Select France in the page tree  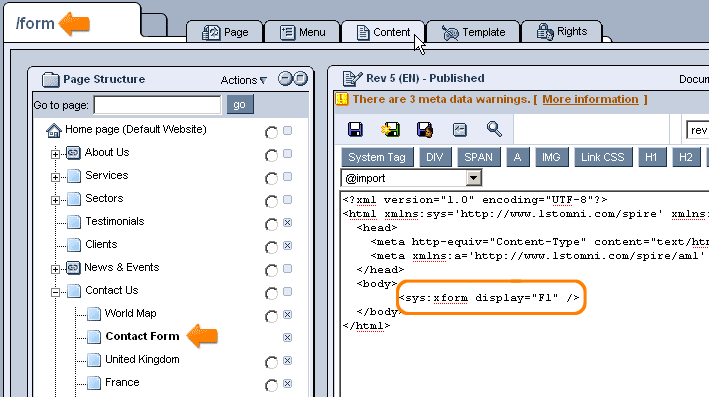[122, 382]
